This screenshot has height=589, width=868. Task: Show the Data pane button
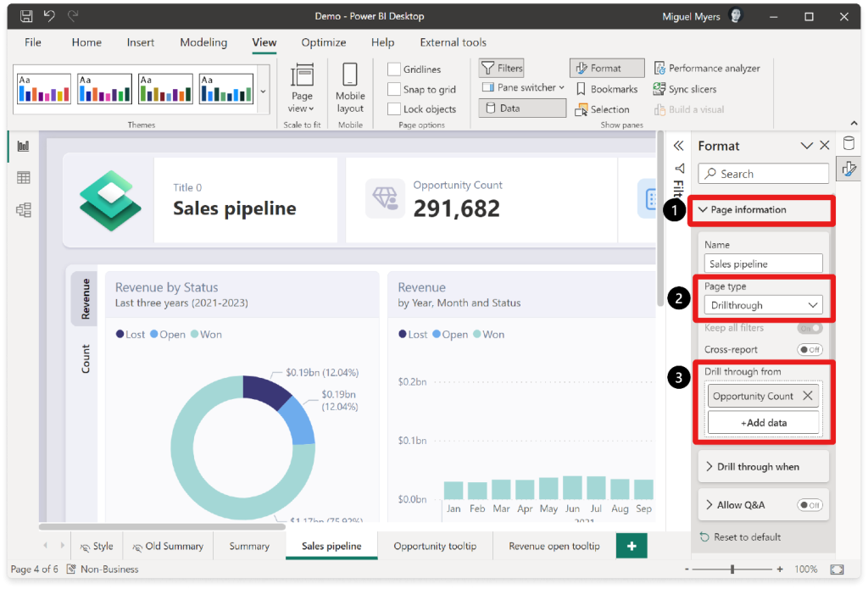[x=522, y=108]
